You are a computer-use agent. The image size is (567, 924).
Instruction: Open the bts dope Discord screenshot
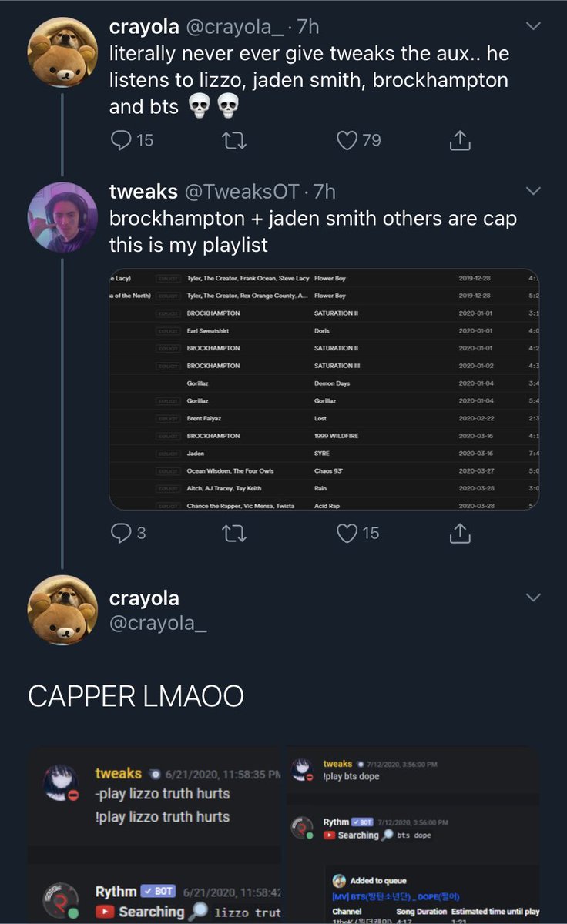(413, 835)
